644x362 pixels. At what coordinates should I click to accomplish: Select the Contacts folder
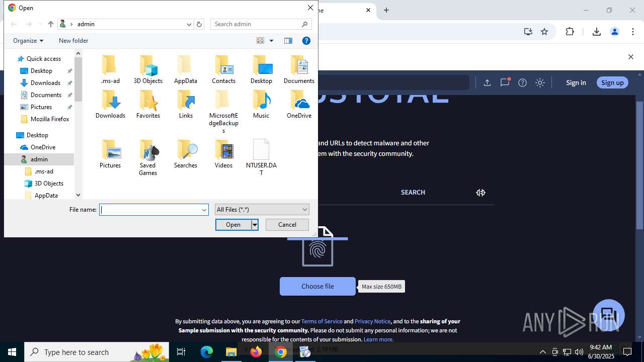click(x=223, y=70)
